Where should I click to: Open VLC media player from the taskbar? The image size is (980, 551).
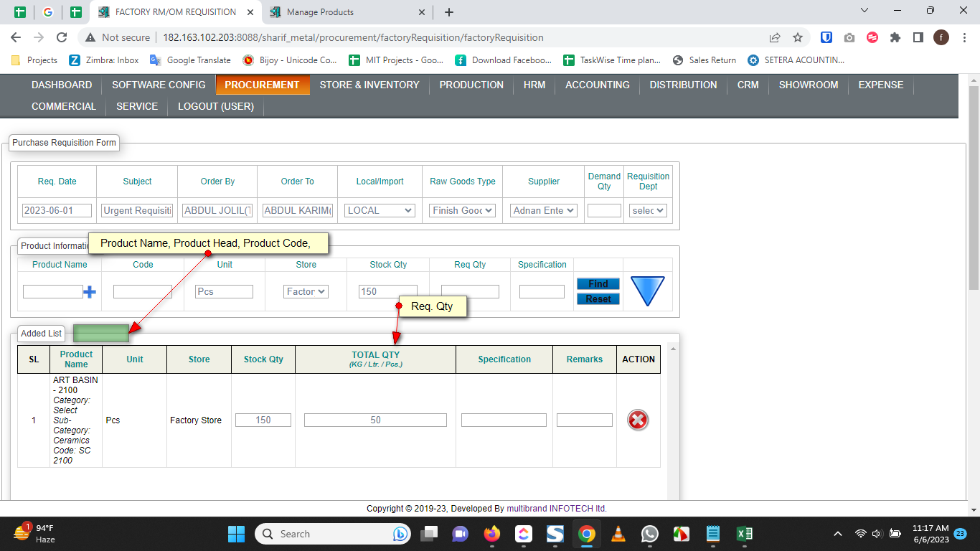click(x=618, y=534)
